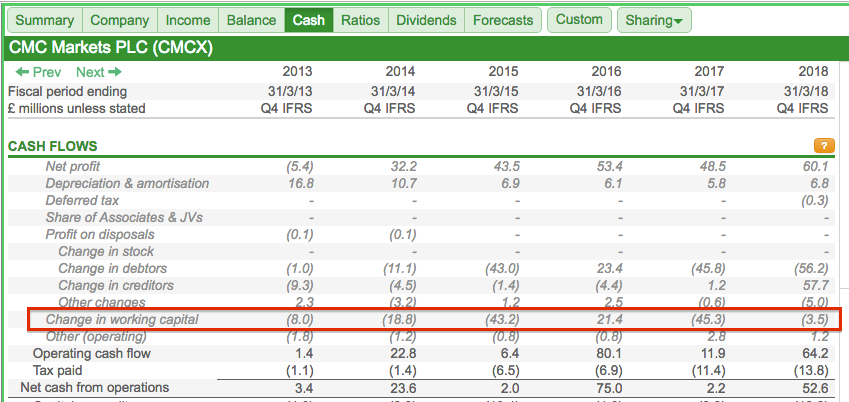
Task: Click the Net cash from operations label
Action: 95,387
